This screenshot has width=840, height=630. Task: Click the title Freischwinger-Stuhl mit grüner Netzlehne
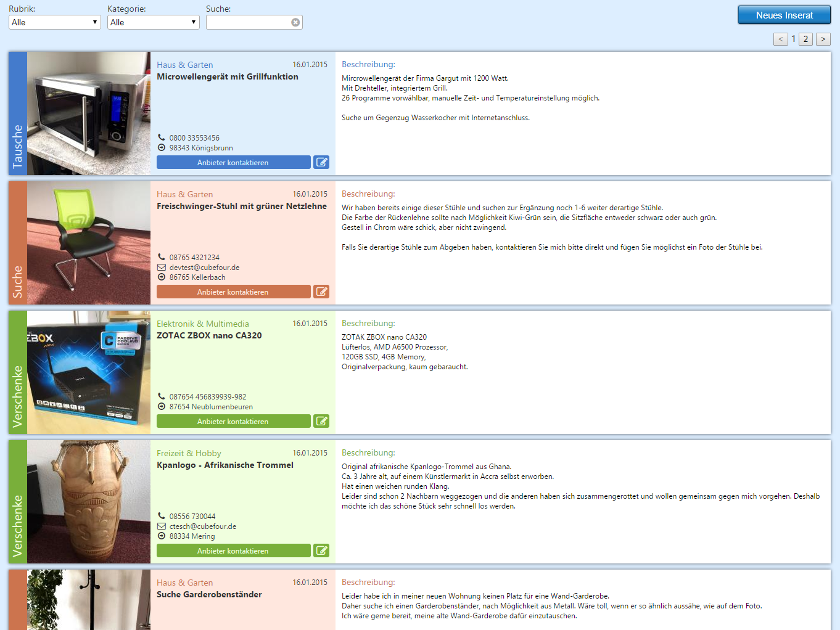pyautogui.click(x=242, y=206)
